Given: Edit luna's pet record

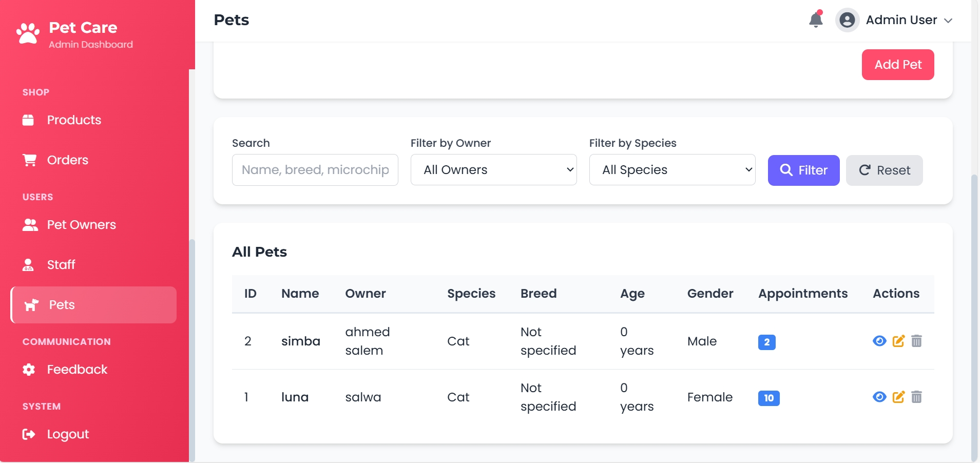Looking at the screenshot, I should (x=898, y=397).
